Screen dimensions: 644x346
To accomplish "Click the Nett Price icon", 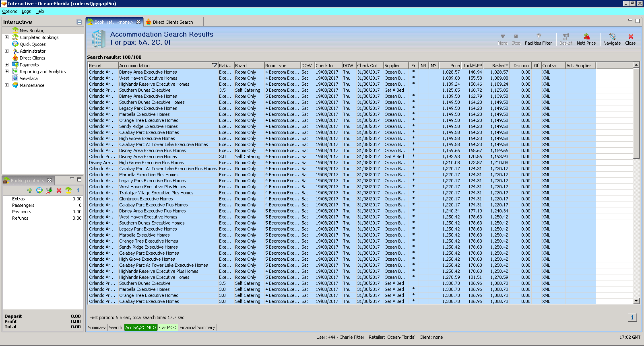I will coord(586,36).
